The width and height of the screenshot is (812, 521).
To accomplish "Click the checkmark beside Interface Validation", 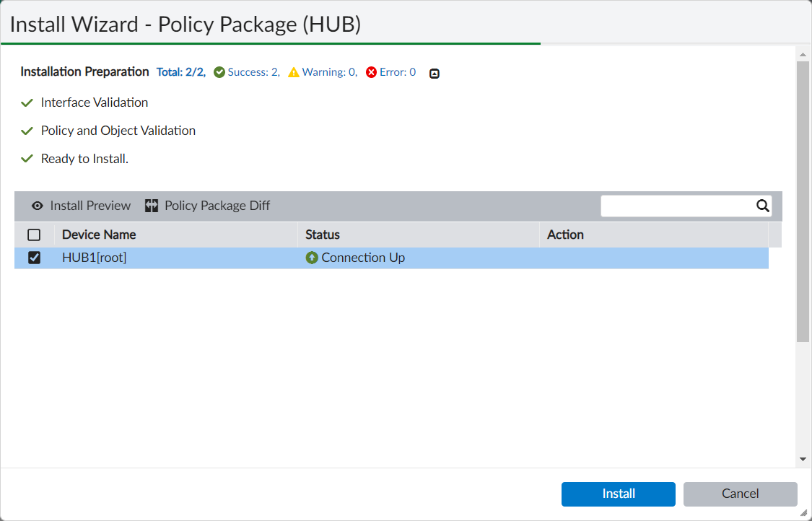I will coord(27,102).
